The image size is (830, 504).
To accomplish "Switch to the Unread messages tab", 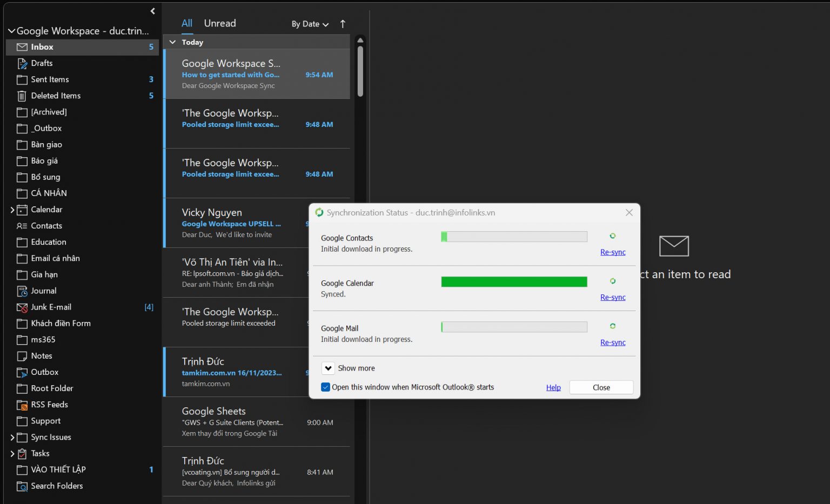I will pos(220,23).
